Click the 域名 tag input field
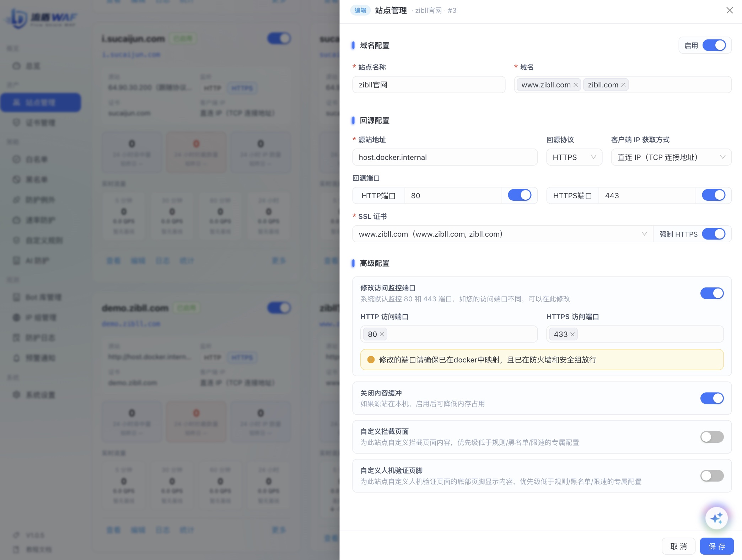The width and height of the screenshot is (742, 560). point(623,85)
